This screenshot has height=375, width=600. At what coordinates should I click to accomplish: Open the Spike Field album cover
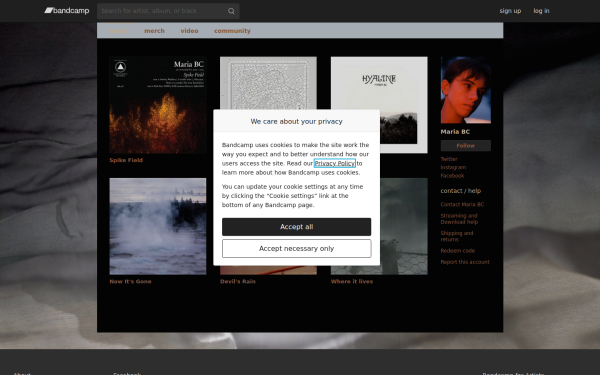tap(158, 105)
